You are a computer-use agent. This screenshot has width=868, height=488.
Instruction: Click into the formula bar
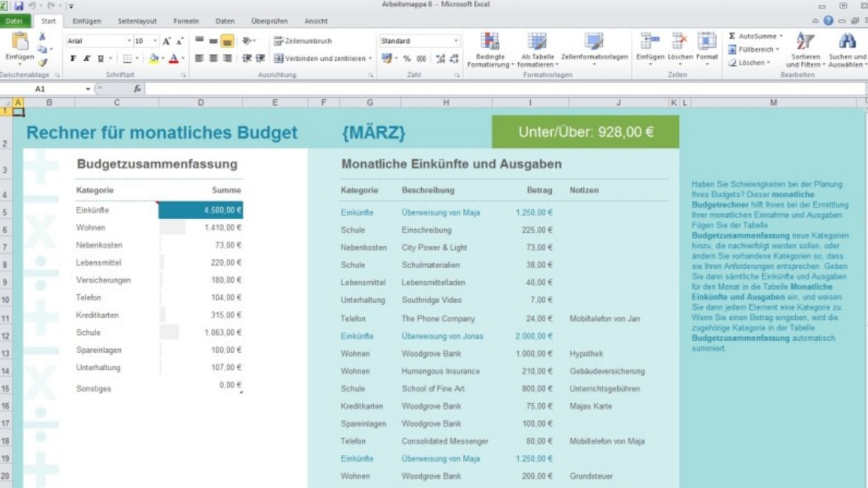click(505, 89)
